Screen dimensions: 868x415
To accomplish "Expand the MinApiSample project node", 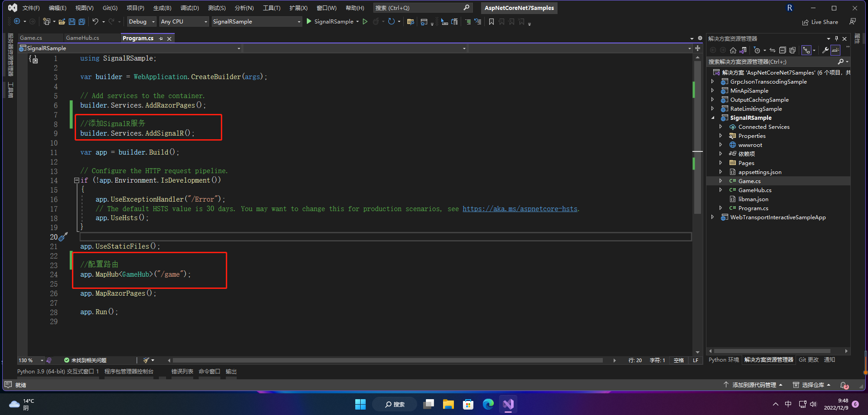I will [x=713, y=90].
